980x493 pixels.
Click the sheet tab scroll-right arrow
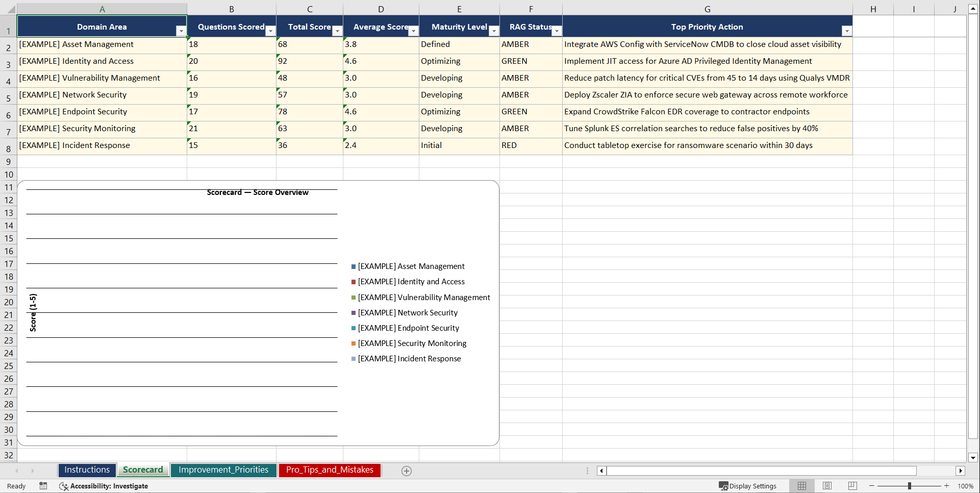(x=33, y=471)
